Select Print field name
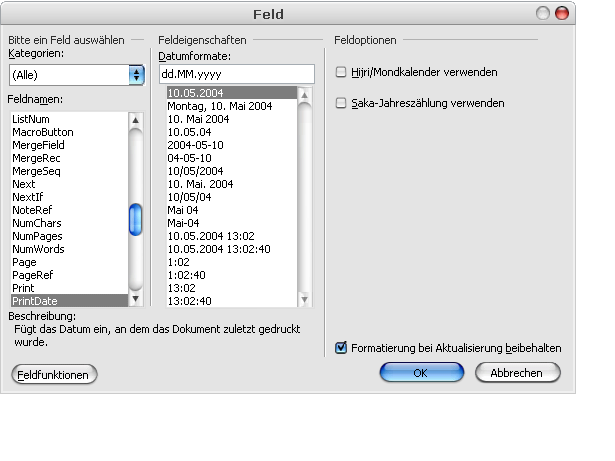This screenshot has height=461, width=615. [x=69, y=288]
